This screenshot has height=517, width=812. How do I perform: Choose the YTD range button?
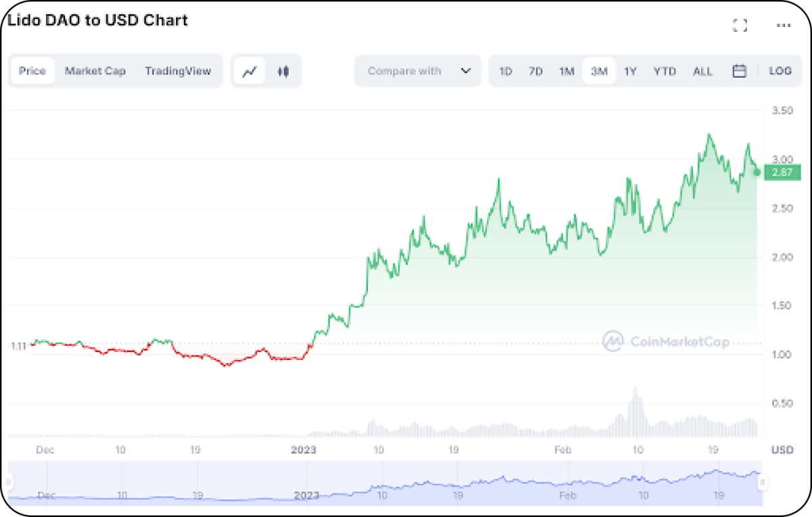pos(664,71)
